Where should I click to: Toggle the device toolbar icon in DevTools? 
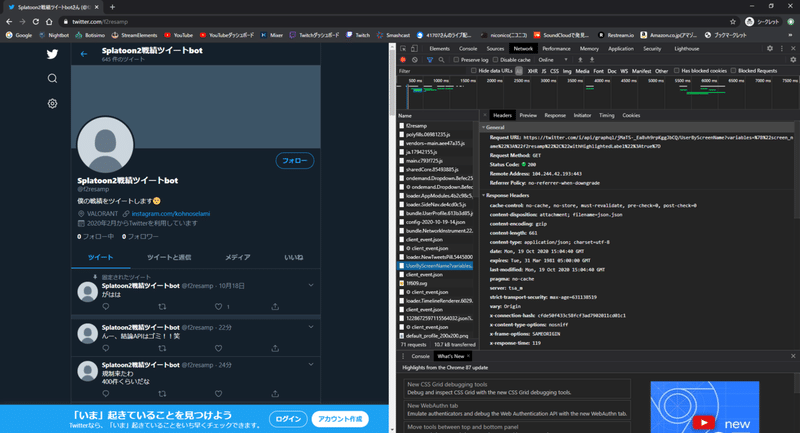click(x=414, y=48)
